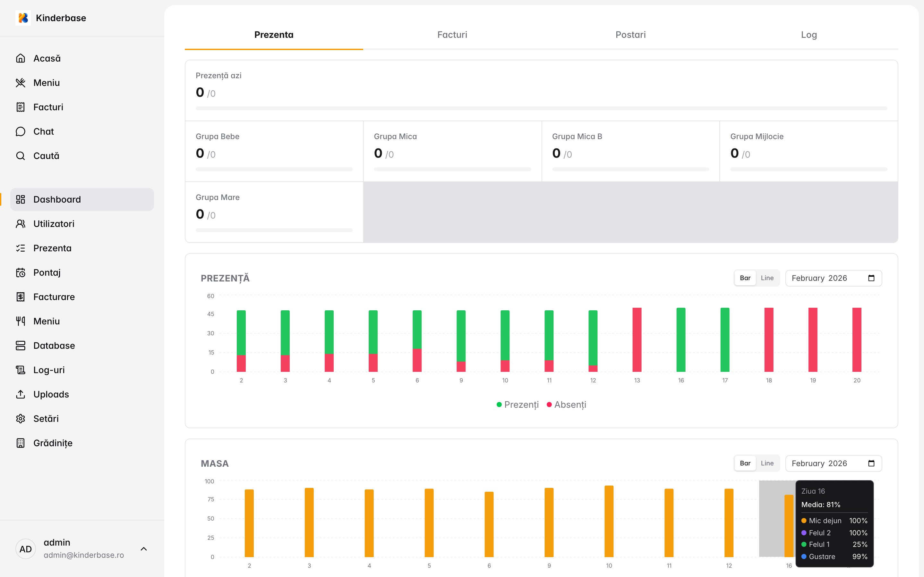Click the Grupa Bebe progress bar
This screenshot has width=924, height=577.
(273, 169)
